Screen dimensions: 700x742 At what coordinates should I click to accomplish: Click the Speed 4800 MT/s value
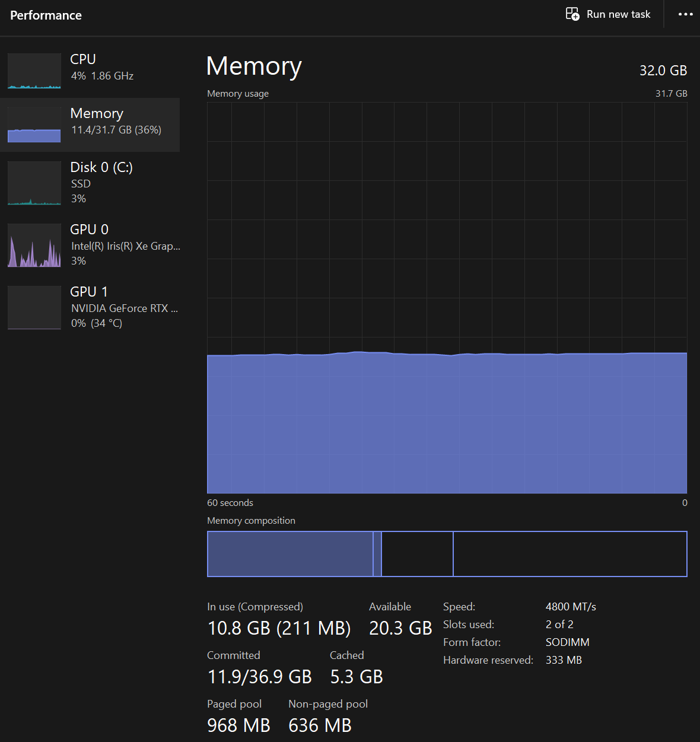click(571, 607)
